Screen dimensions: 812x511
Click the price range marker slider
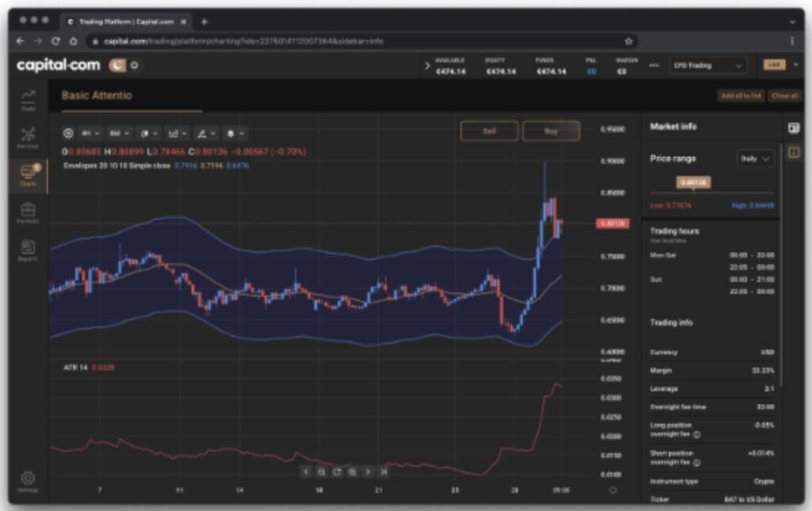[x=693, y=183]
